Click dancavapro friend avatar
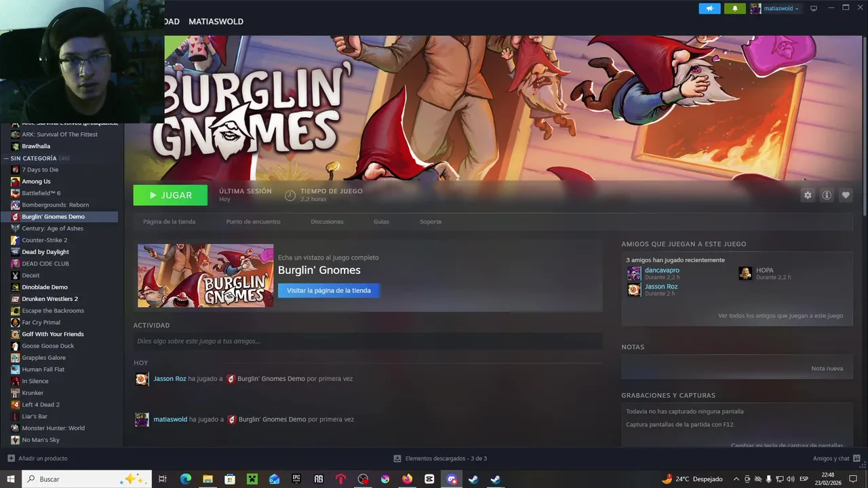The image size is (868, 488). point(634,274)
